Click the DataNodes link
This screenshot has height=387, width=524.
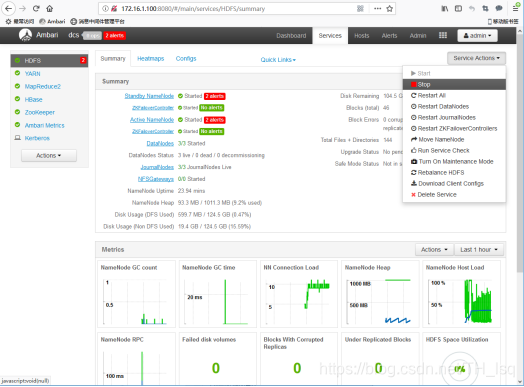160,143
